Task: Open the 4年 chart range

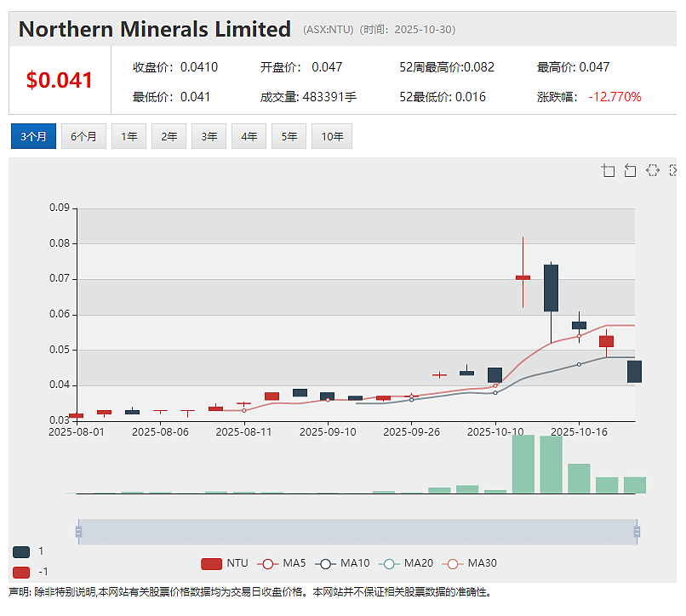Action: tap(249, 136)
